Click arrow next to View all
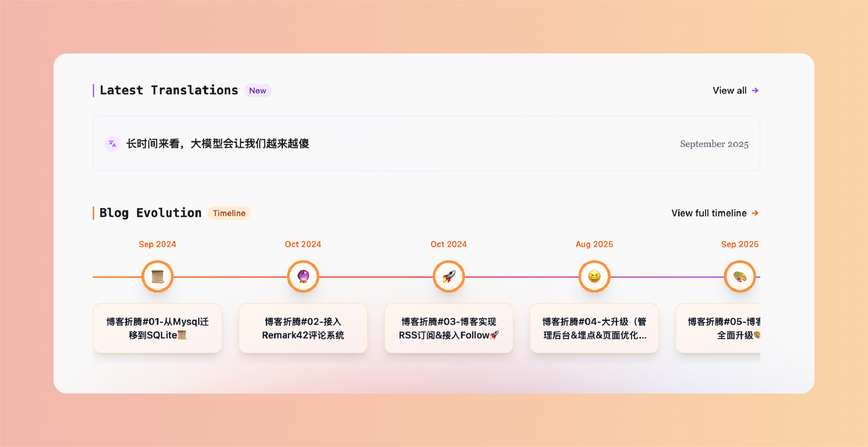 (x=755, y=90)
